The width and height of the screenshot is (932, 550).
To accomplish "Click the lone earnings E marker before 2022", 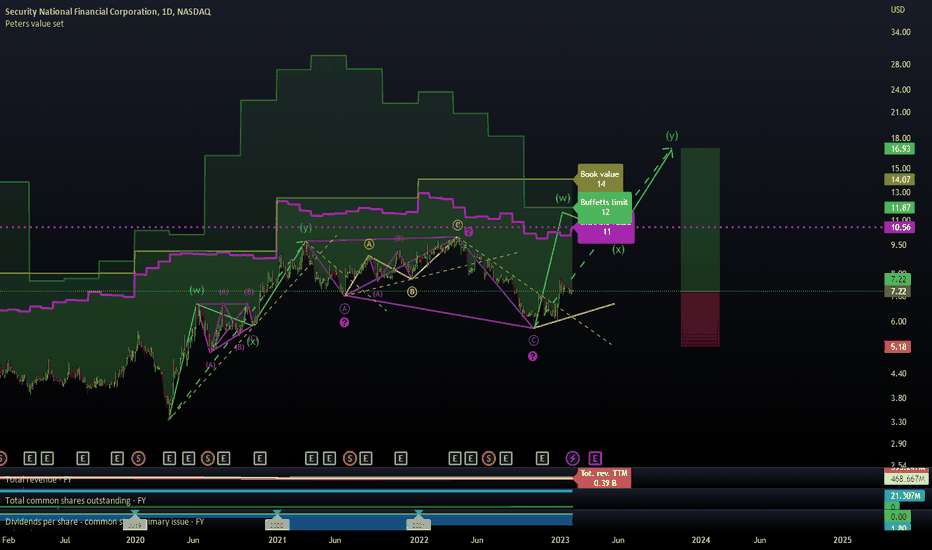I will coord(401,458).
